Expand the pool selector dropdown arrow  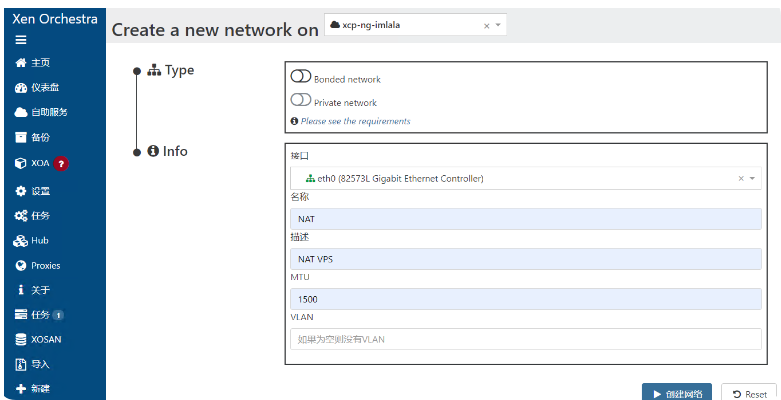(x=498, y=25)
